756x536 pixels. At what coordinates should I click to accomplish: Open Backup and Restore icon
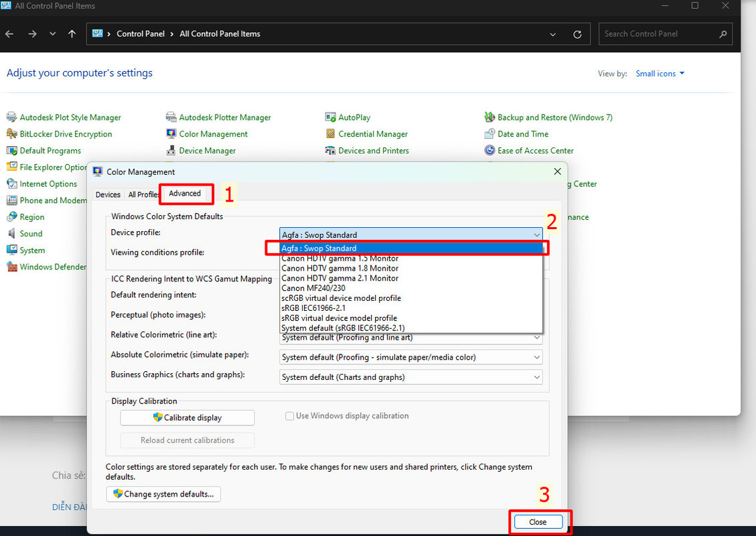pyautogui.click(x=489, y=117)
